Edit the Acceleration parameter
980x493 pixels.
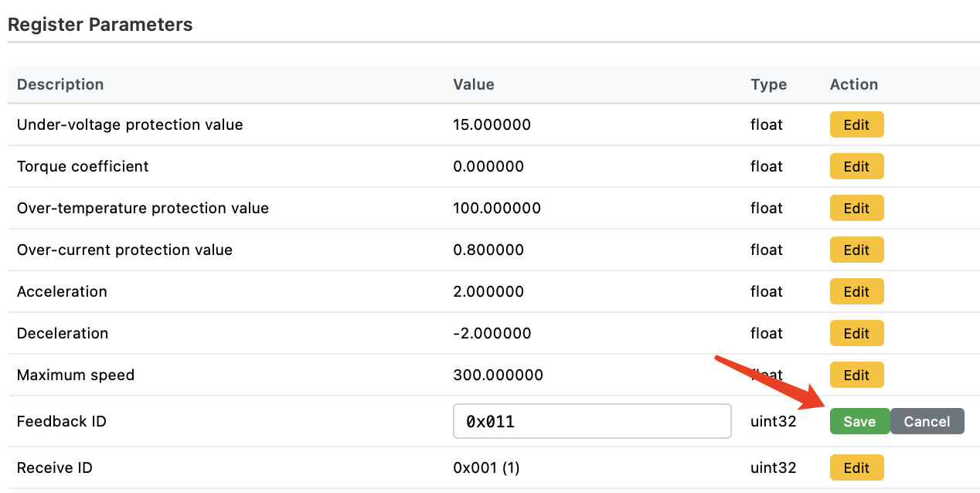click(856, 291)
